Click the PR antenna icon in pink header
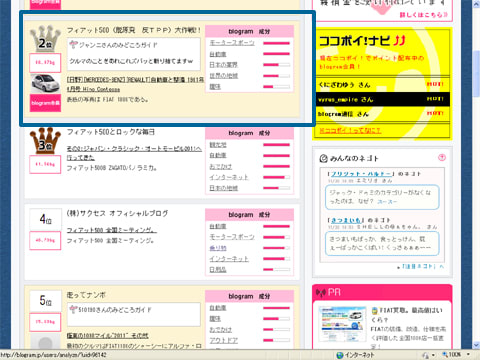480x360 pixels. tap(321, 293)
